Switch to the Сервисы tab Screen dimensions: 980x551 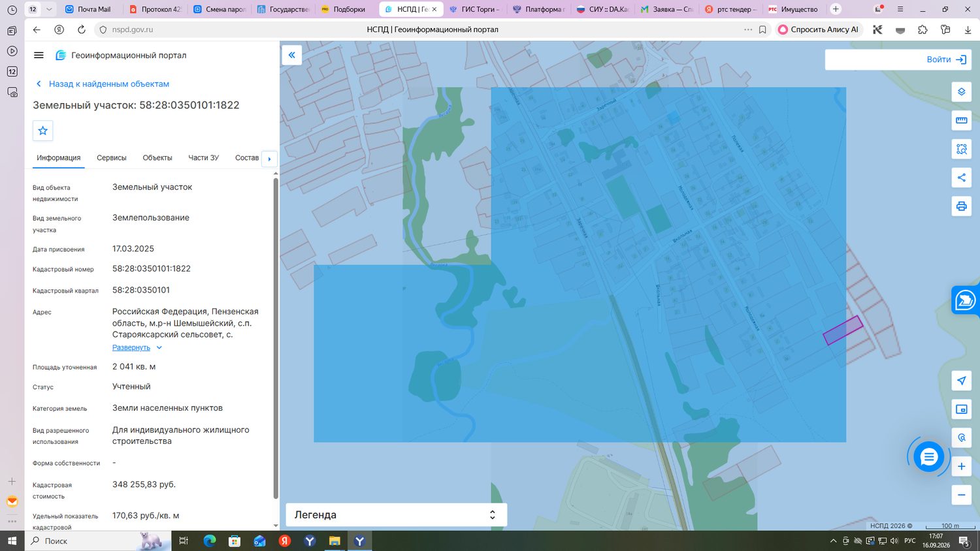(112, 158)
